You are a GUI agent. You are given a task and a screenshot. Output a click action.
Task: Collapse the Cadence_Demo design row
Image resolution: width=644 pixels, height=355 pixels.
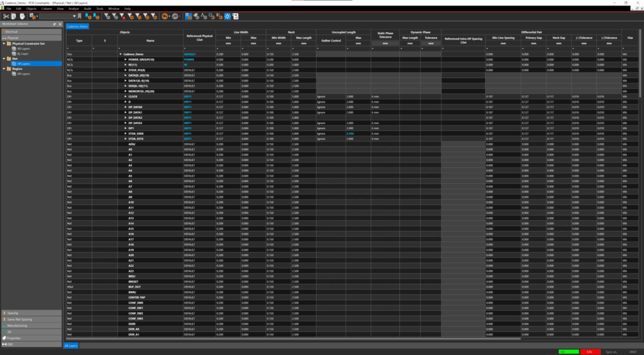pos(121,54)
